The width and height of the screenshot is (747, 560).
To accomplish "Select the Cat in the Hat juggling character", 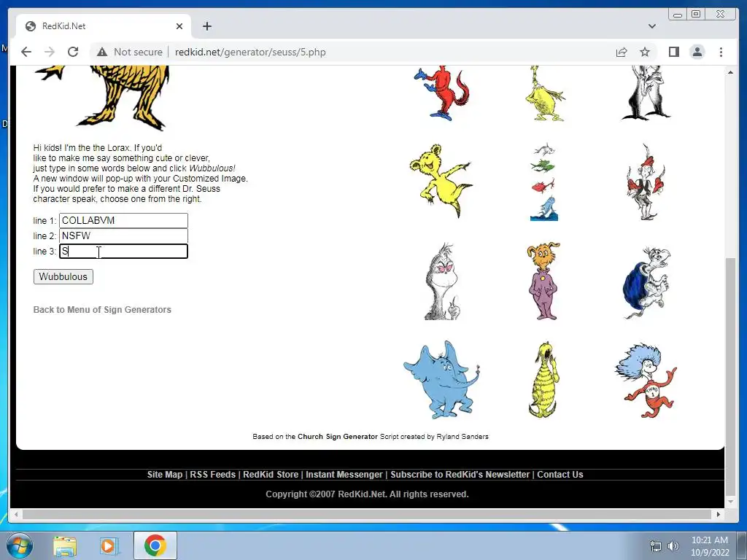I will tap(646, 182).
